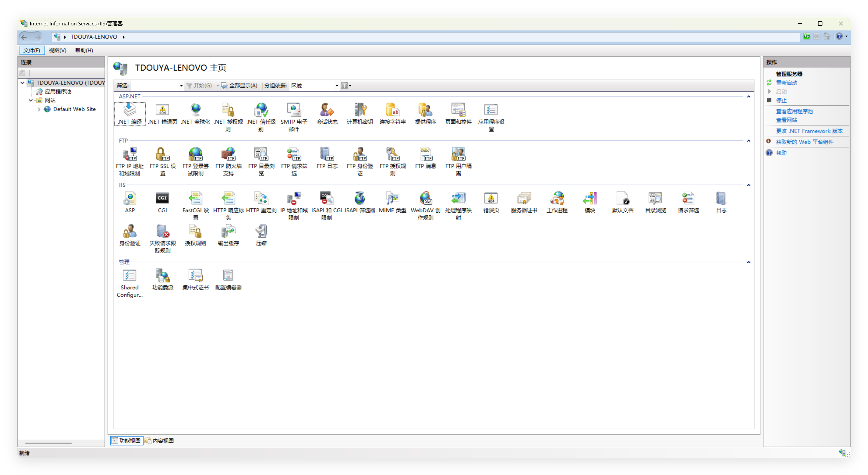Switch to the 内容视图 tab
This screenshot has height=475, width=868.
(159, 441)
